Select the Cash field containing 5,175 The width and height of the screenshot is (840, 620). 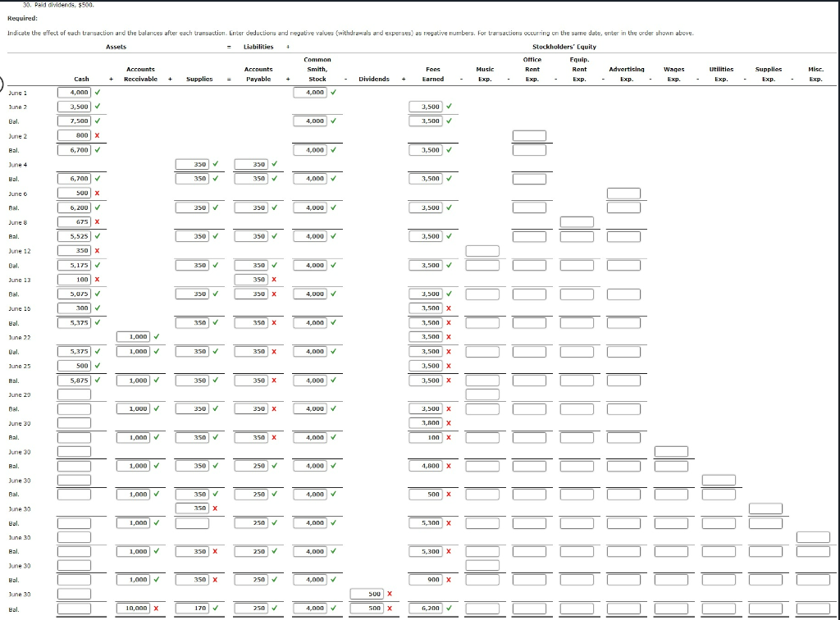click(75, 265)
